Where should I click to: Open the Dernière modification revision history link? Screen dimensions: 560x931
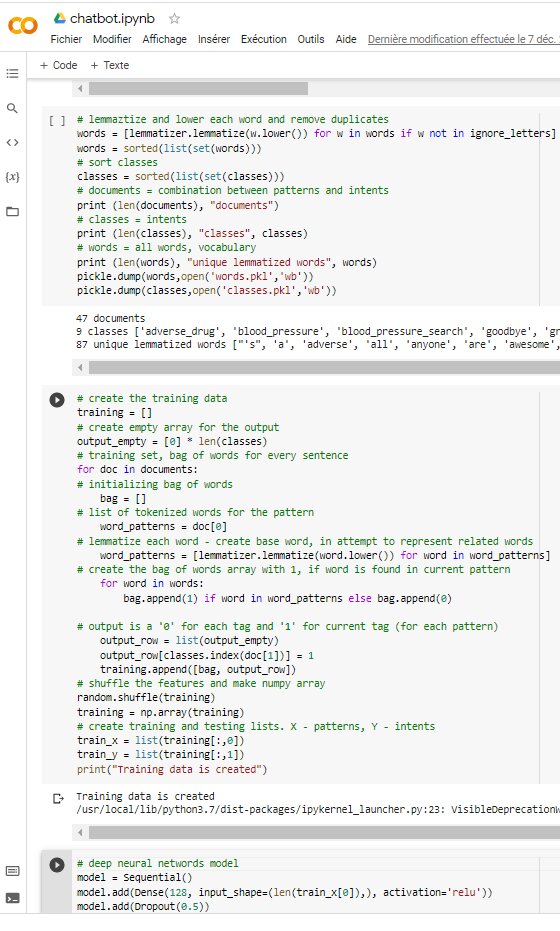tap(463, 39)
